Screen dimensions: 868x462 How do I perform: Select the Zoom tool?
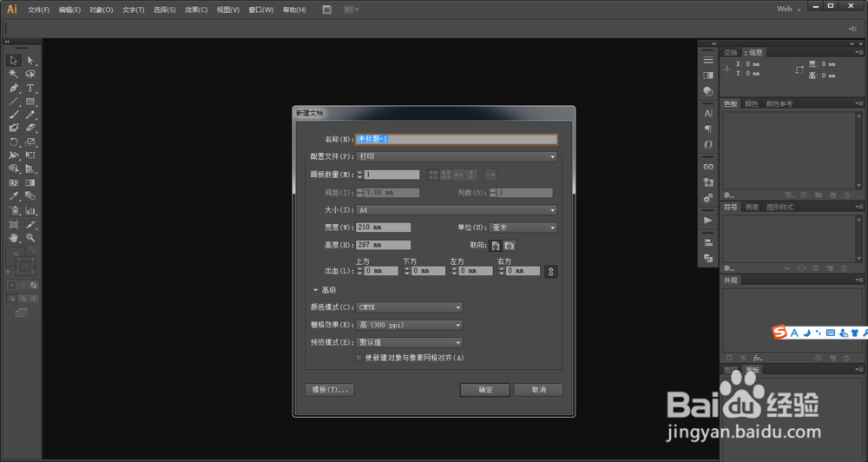coord(30,238)
